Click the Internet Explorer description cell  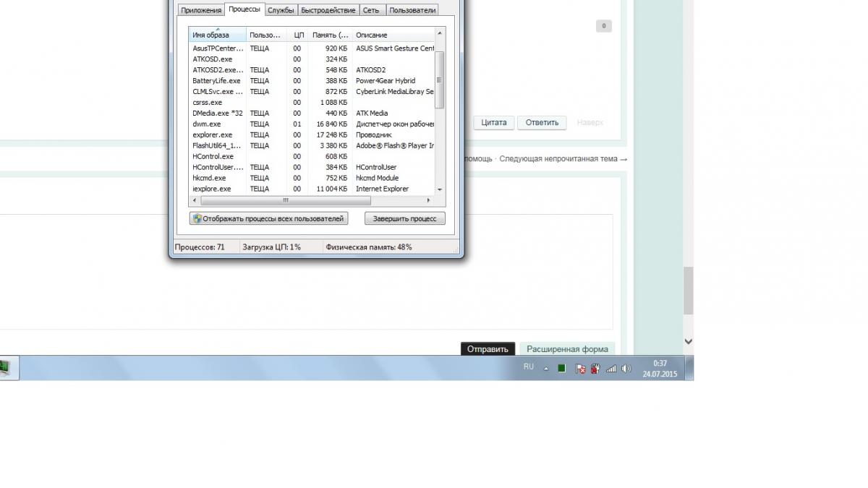[x=382, y=189]
